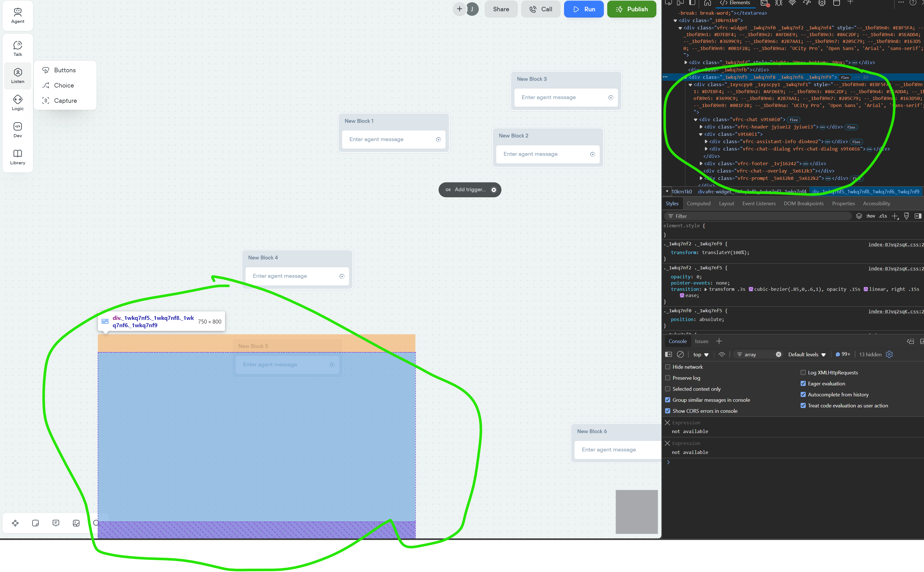This screenshot has width=924, height=572.
Task: Toggle the CSS layers view icon
Action: click(x=859, y=216)
